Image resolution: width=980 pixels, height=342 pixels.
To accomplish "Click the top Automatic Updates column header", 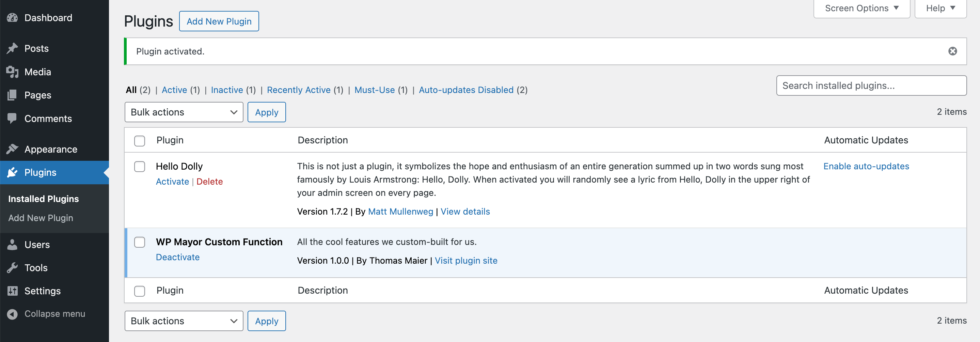I will coord(866,140).
